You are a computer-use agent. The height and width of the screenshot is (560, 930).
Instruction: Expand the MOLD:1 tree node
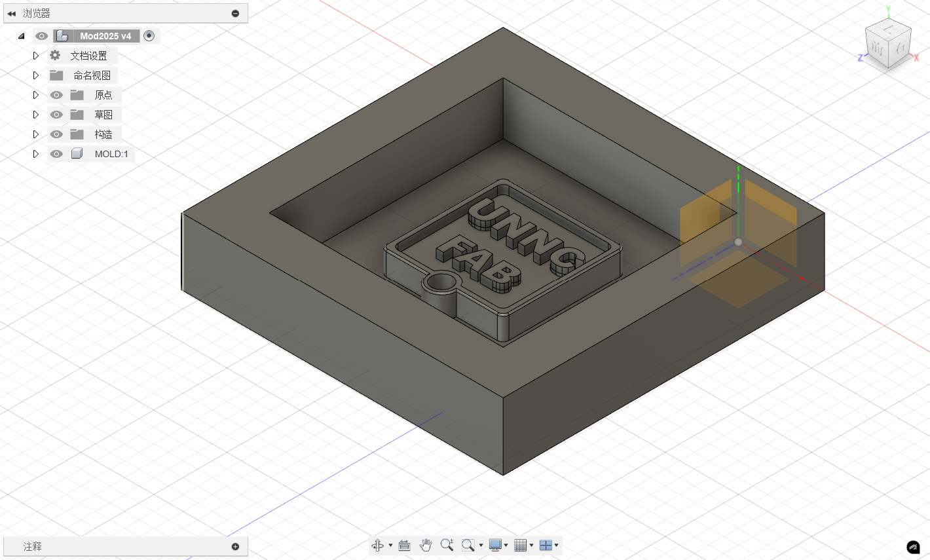coord(36,154)
